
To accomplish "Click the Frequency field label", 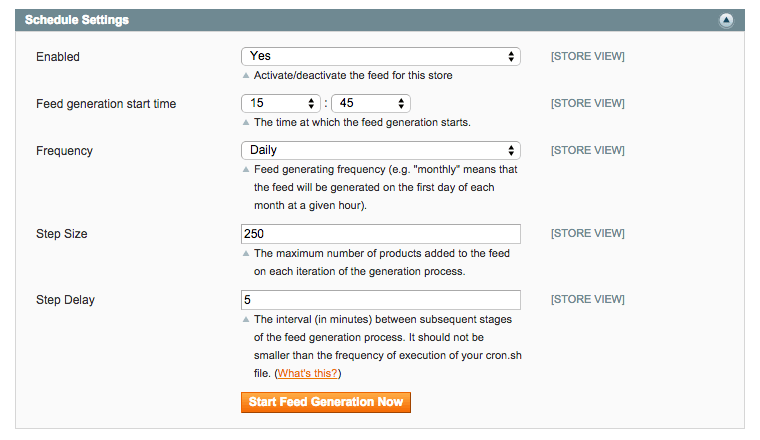I will (x=64, y=151).
